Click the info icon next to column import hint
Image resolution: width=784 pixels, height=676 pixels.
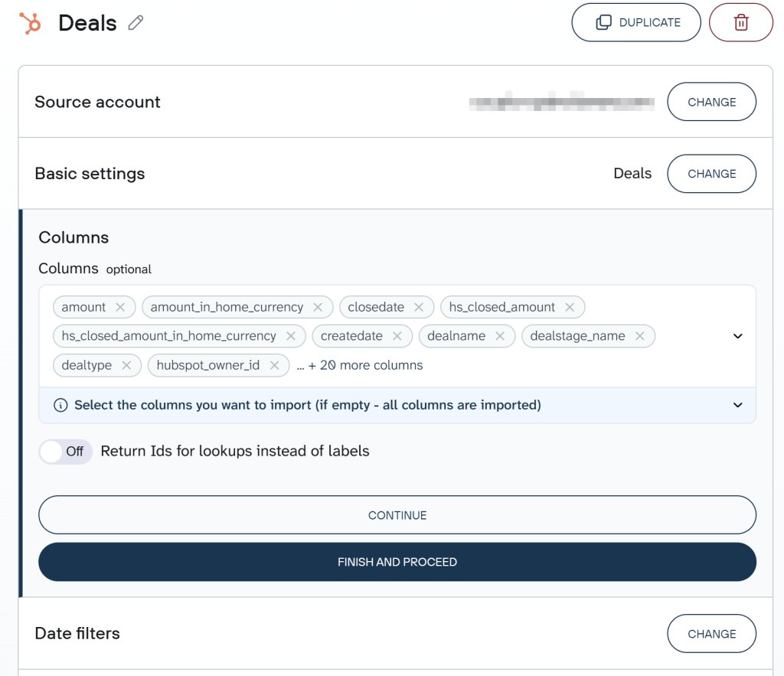pyautogui.click(x=60, y=405)
